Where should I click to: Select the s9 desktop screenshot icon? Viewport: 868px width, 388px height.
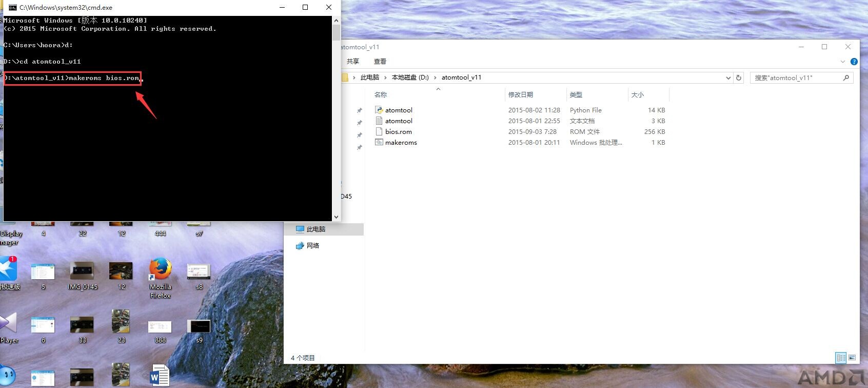click(x=199, y=331)
